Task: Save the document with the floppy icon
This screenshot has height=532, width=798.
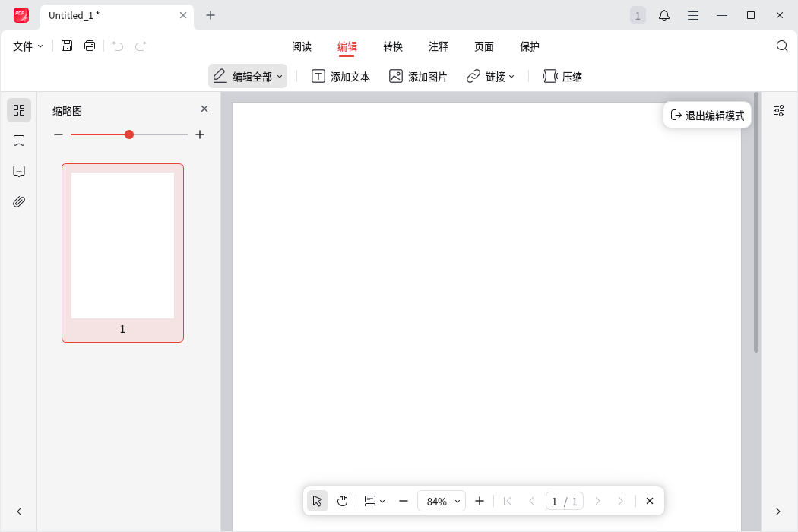Action: pyautogui.click(x=67, y=46)
